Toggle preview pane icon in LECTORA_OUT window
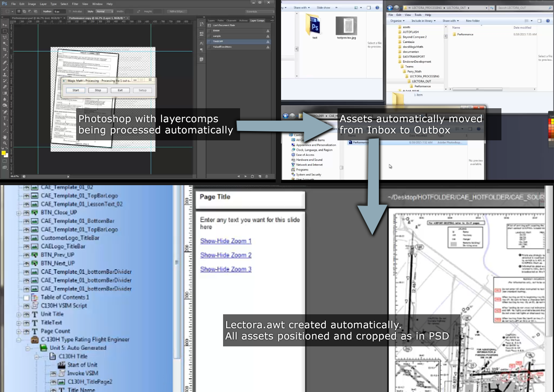Viewport: 554px width, 392px height. tap(539, 21)
